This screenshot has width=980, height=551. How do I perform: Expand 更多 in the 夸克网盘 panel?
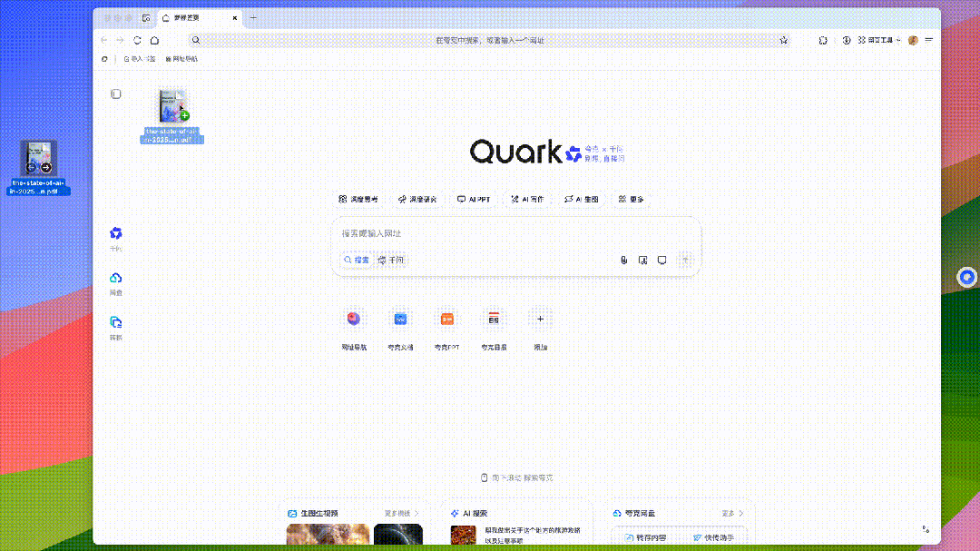coord(729,513)
